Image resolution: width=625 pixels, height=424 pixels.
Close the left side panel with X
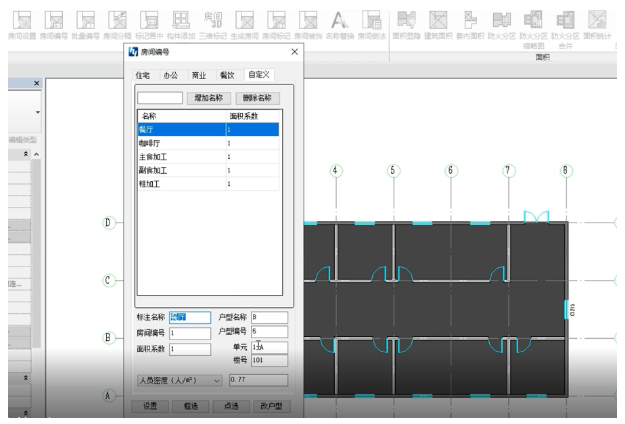pos(37,83)
